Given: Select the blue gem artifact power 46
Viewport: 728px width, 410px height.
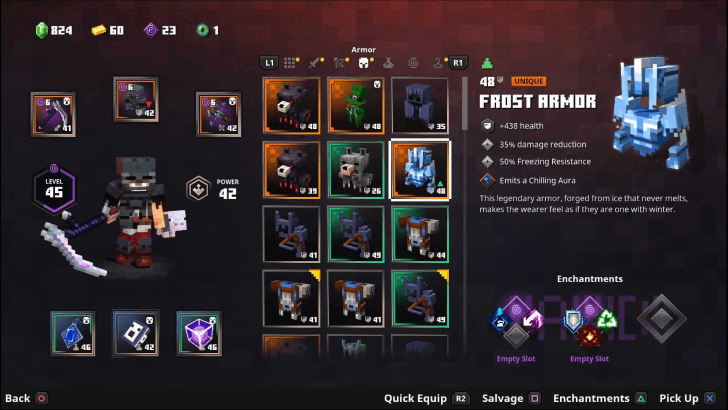Looking at the screenshot, I should (72, 333).
